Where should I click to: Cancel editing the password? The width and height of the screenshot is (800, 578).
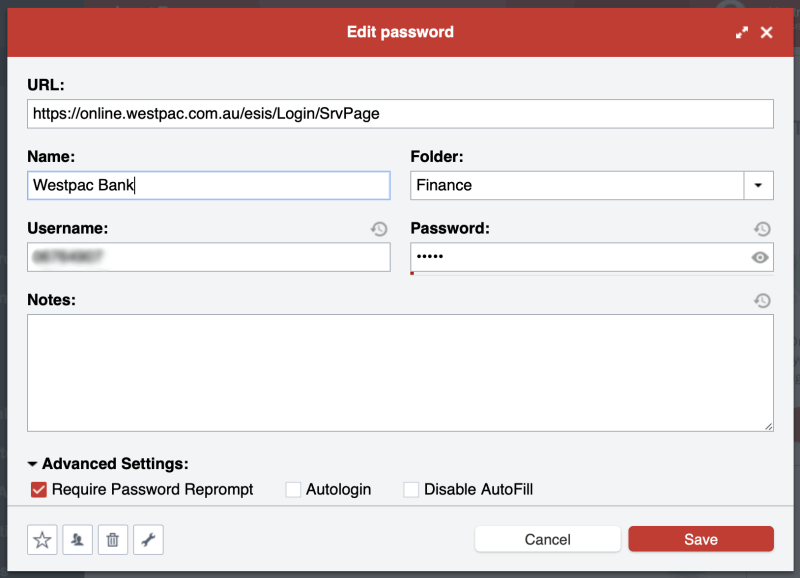coord(547,539)
